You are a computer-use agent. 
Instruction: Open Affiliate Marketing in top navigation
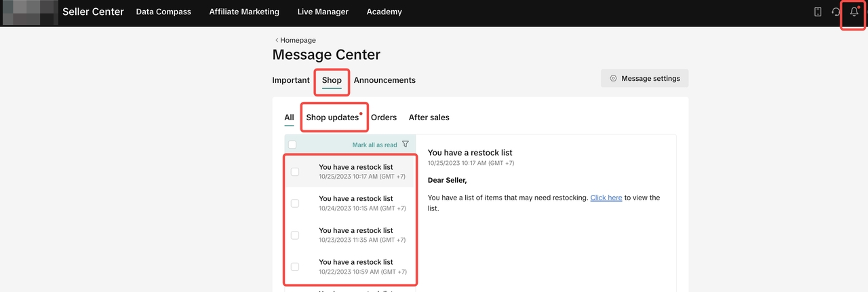pos(244,12)
